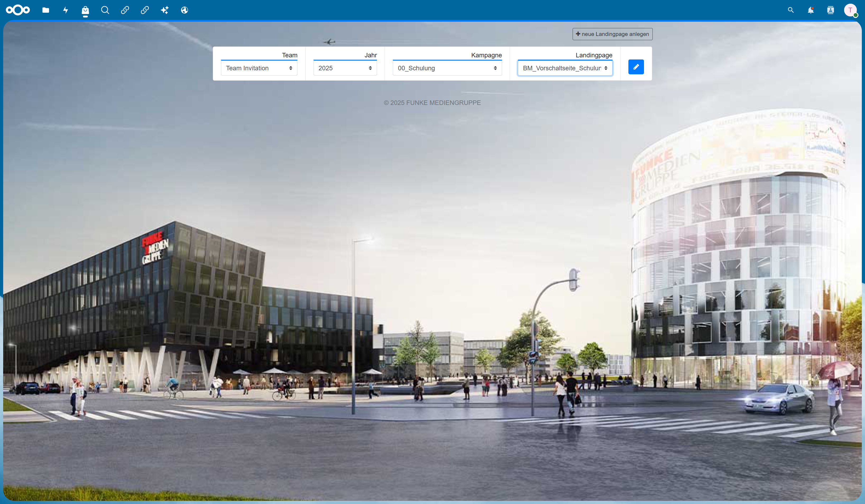Click the blue pencil edit button
This screenshot has height=504, width=865.
click(636, 67)
